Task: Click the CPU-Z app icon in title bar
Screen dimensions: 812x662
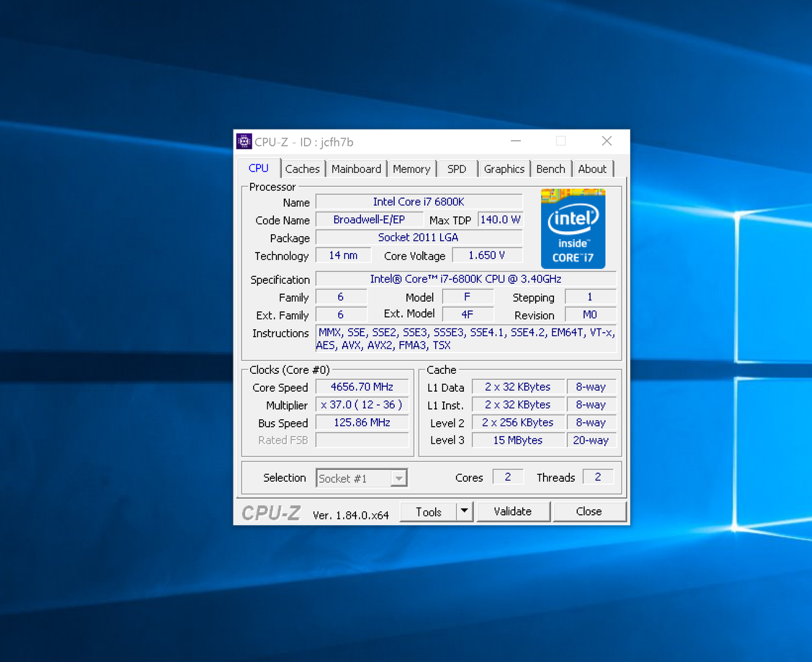Action: 244,142
